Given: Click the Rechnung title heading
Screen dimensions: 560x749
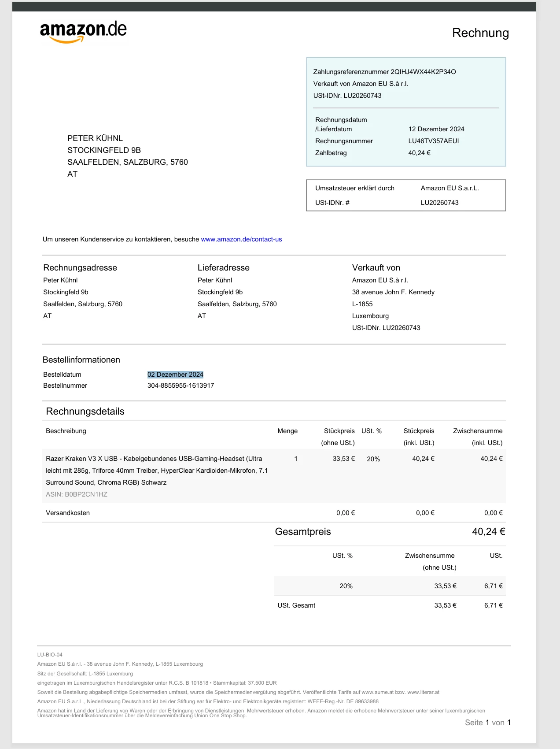Looking at the screenshot, I should (x=480, y=33).
